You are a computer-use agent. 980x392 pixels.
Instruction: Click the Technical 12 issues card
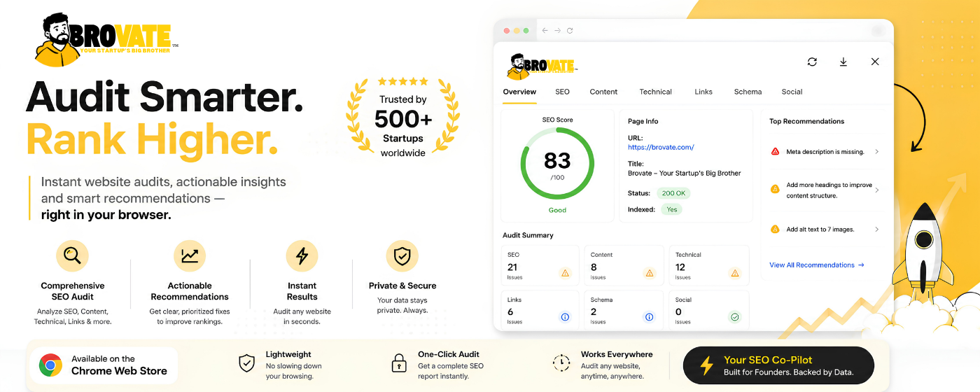click(709, 265)
